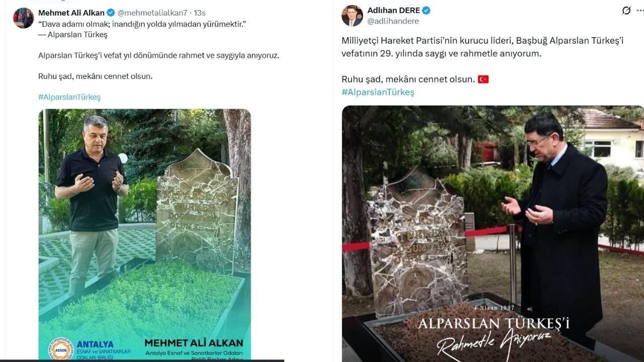The height and width of the screenshot is (362, 644).
Task: Open Grok explain icon on Adlıhan DERE's post
Action: point(626,11)
